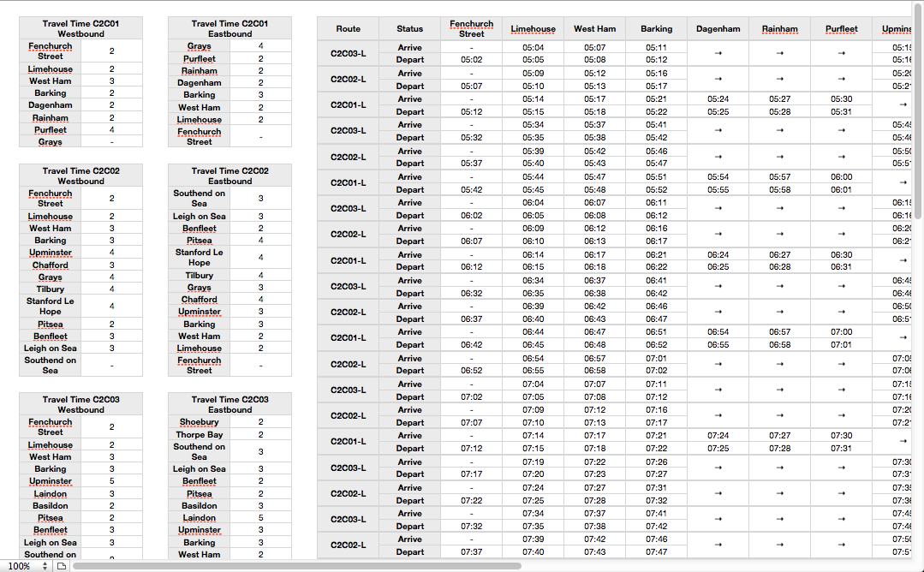The width and height of the screenshot is (924, 572).
Task: Select Limehouse column header in timetable
Action: click(533, 29)
